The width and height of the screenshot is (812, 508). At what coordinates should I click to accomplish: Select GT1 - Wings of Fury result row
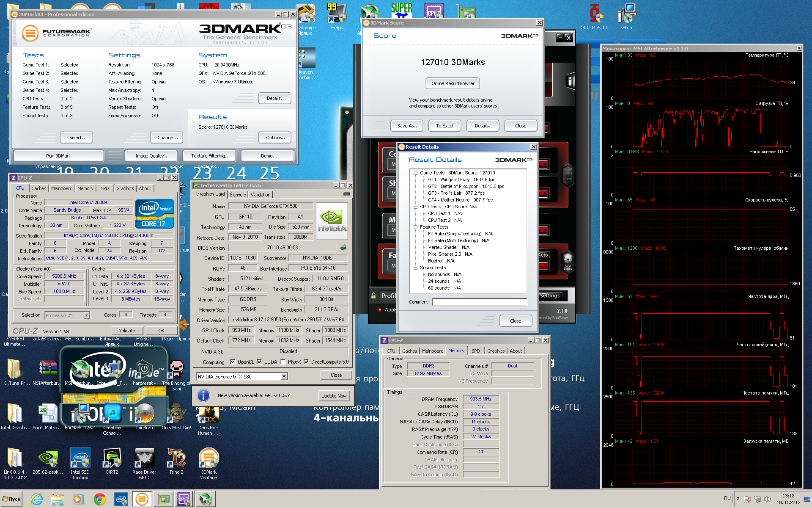click(x=461, y=179)
